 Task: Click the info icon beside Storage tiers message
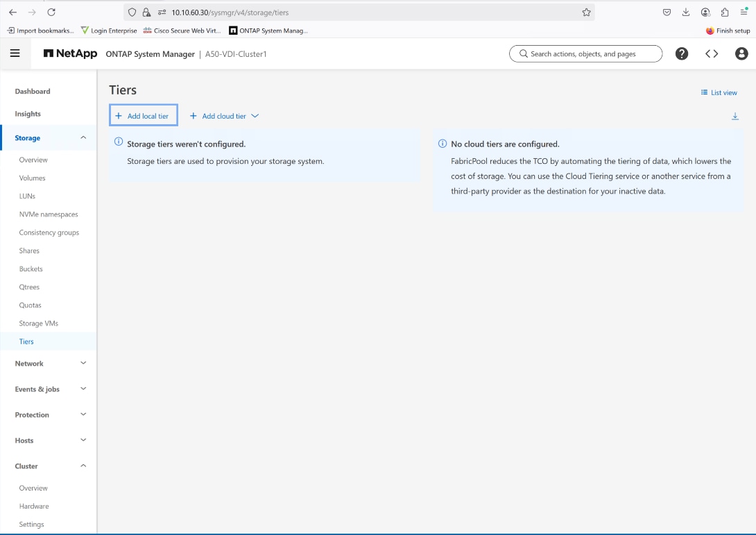click(118, 142)
